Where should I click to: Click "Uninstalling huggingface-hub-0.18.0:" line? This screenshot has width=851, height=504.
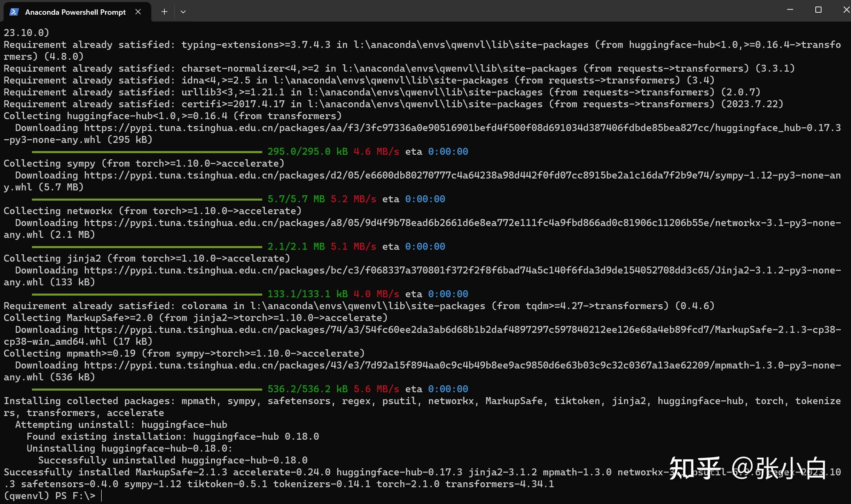pyautogui.click(x=129, y=449)
